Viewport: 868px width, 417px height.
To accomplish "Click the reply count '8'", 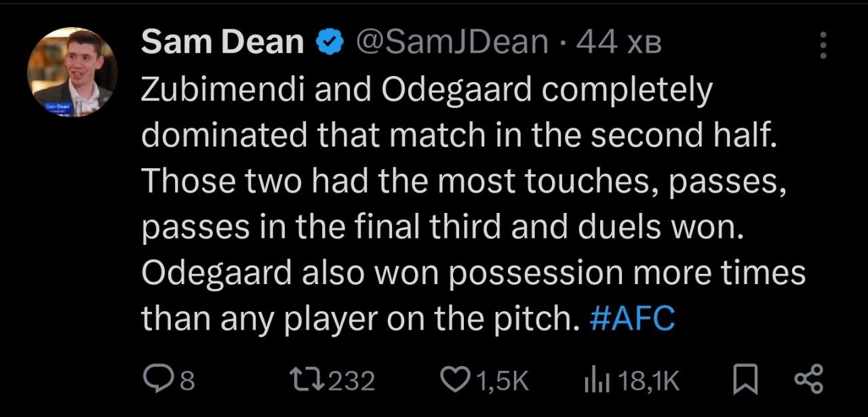I will point(187,381).
